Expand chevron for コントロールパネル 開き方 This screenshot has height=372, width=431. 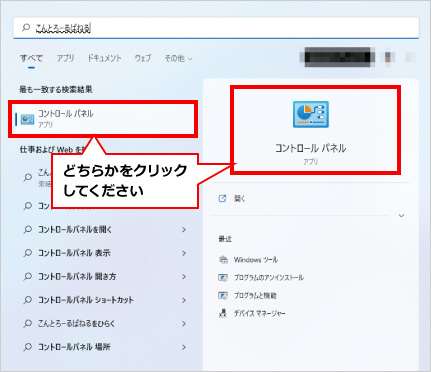(x=184, y=277)
